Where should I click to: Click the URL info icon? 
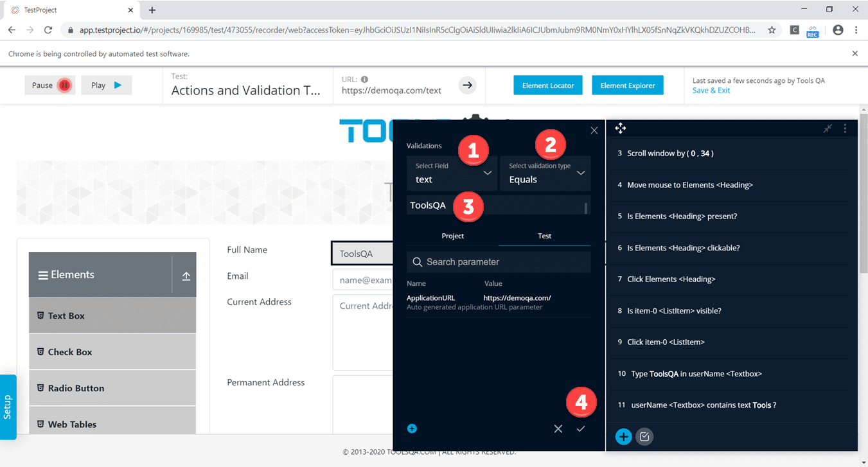(x=364, y=80)
